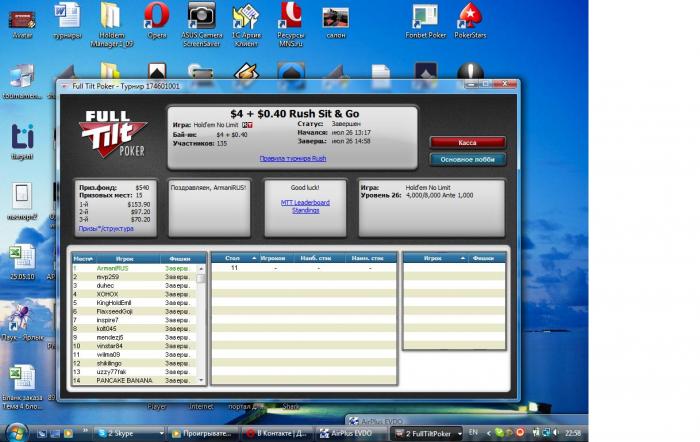Viewport: 700px width, 442px height.
Task: Select player ArmaniRUS in the list
Action: click(114, 268)
